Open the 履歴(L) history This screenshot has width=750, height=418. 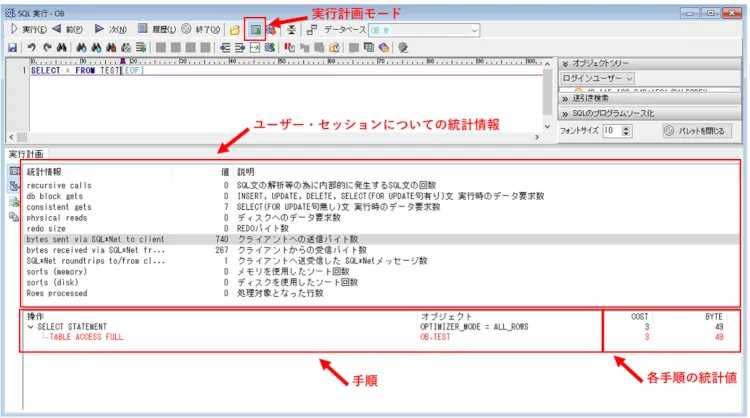pos(157,30)
